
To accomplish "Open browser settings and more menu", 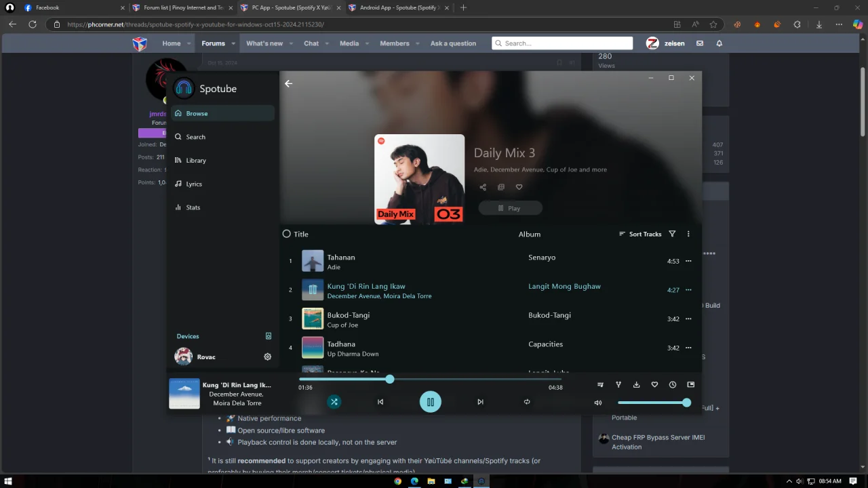I will [x=839, y=24].
